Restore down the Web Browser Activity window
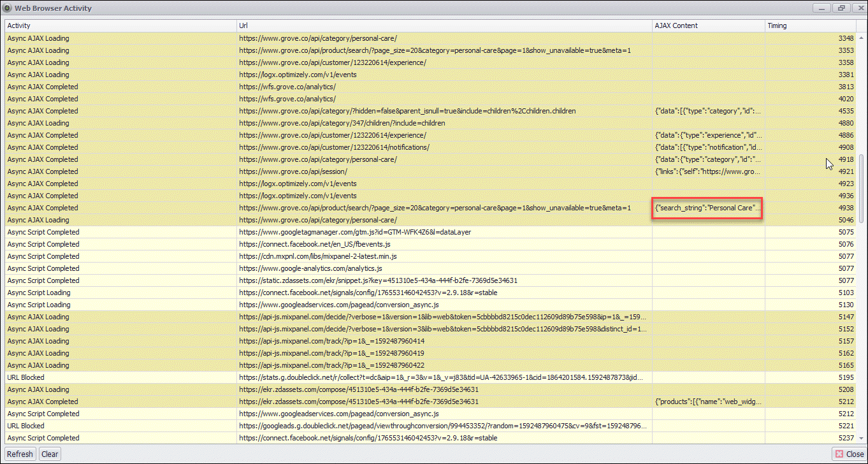Image resolution: width=868 pixels, height=464 pixels. click(x=841, y=8)
